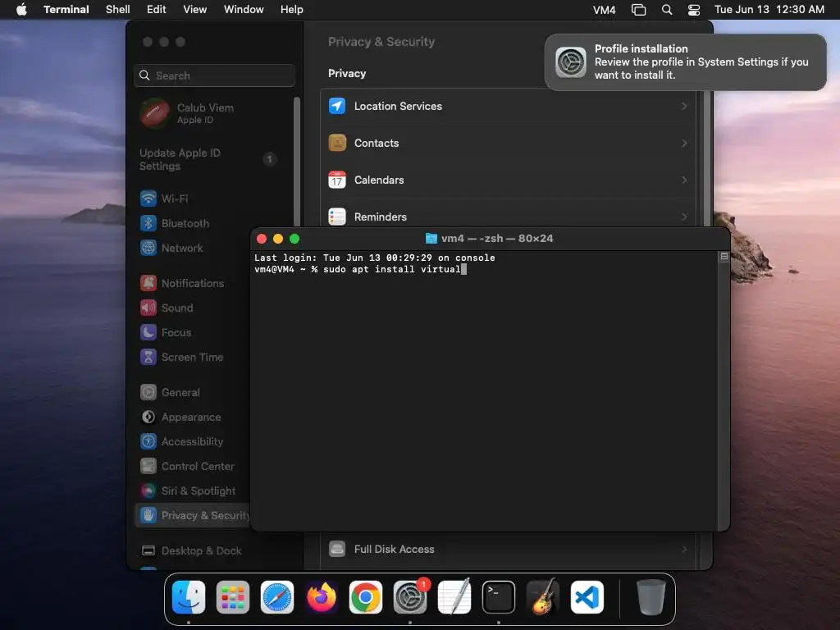Screen dimensions: 840x630
Task: Open the Help menu
Action: click(x=291, y=9)
